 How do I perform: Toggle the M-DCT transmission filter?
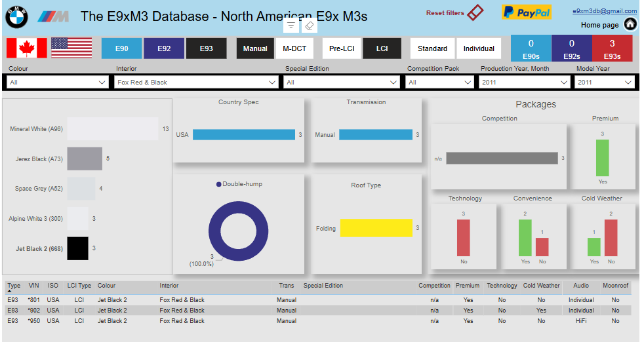(294, 48)
